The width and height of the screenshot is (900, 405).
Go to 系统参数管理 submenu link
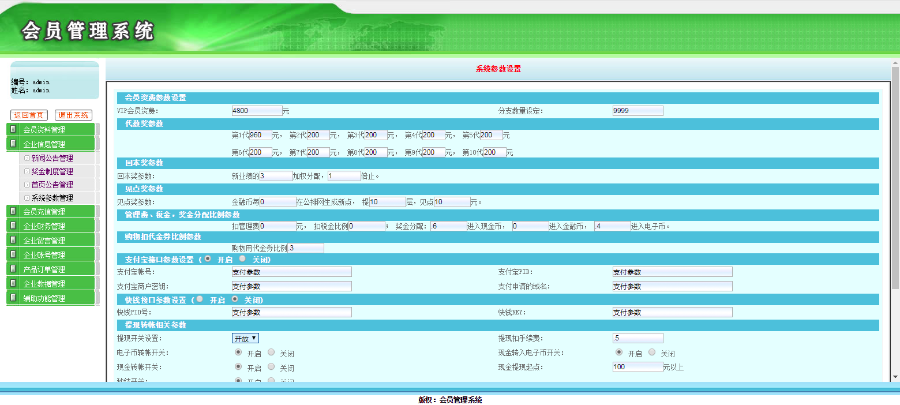click(52, 198)
